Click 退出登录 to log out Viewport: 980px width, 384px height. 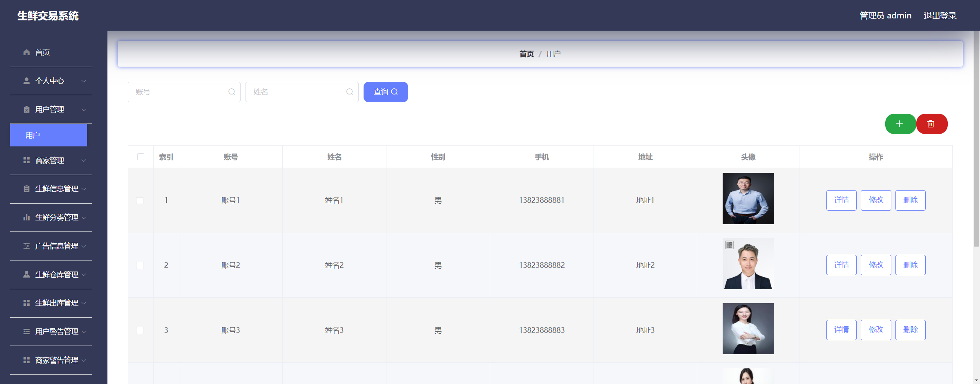pos(940,16)
